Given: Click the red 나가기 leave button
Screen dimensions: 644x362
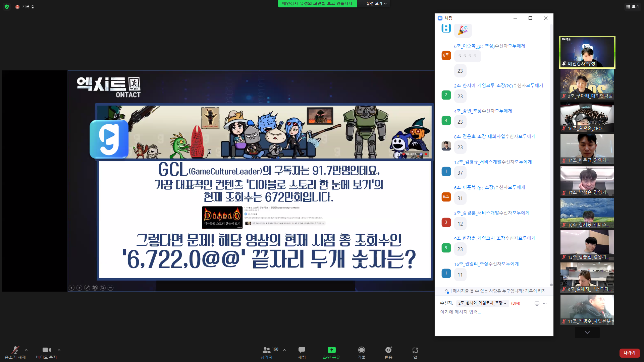Looking at the screenshot, I should pos(629,353).
